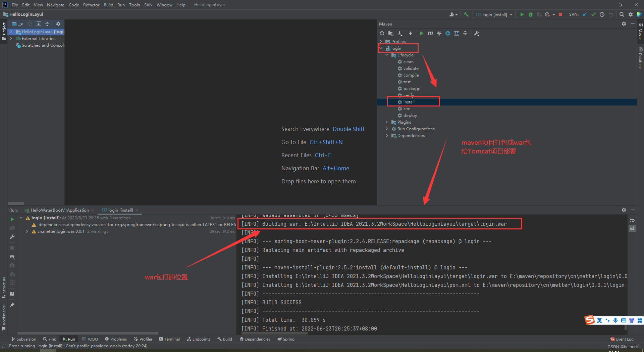Toggle Skip Tests mode in Maven toolbar
The width and height of the screenshot is (644, 352).
click(x=439, y=33)
